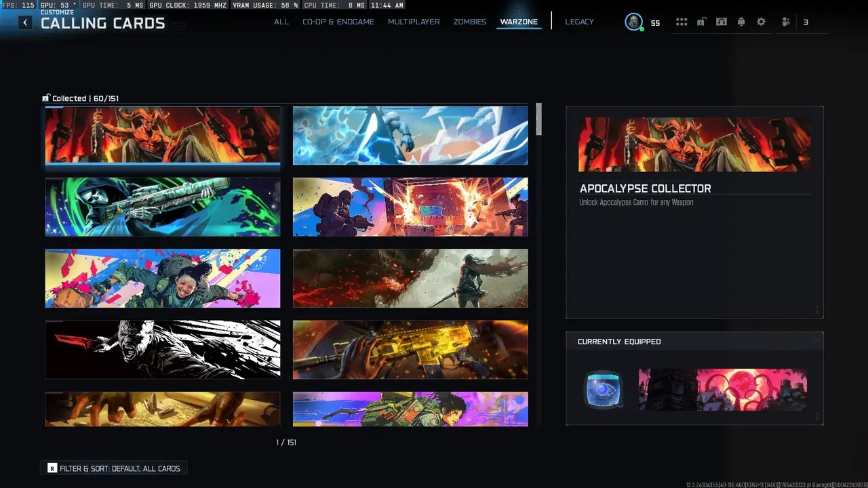Click the R key icon beside Filter & Sort
The image size is (868, 488).
(x=52, y=468)
